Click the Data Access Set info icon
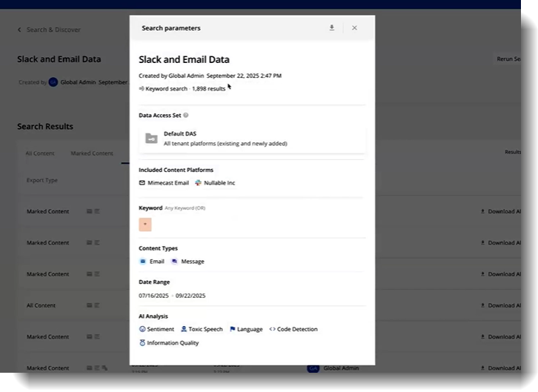 [186, 116]
